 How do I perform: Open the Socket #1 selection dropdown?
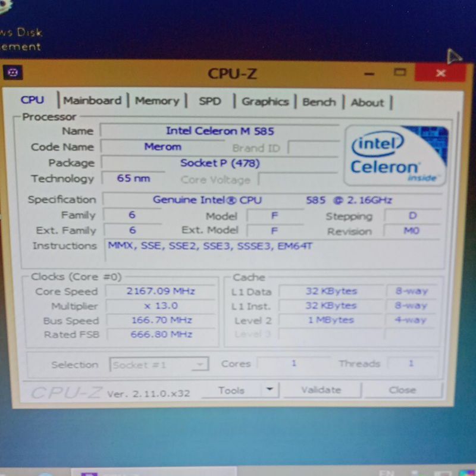(159, 365)
